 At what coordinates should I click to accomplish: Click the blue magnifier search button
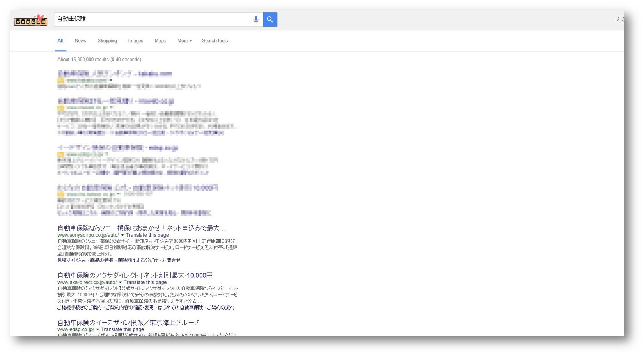coord(270,19)
